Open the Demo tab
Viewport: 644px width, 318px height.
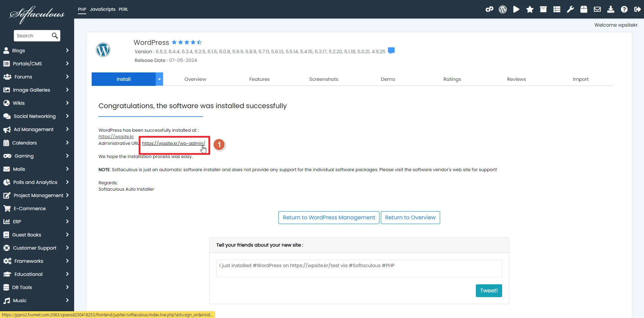tap(388, 79)
